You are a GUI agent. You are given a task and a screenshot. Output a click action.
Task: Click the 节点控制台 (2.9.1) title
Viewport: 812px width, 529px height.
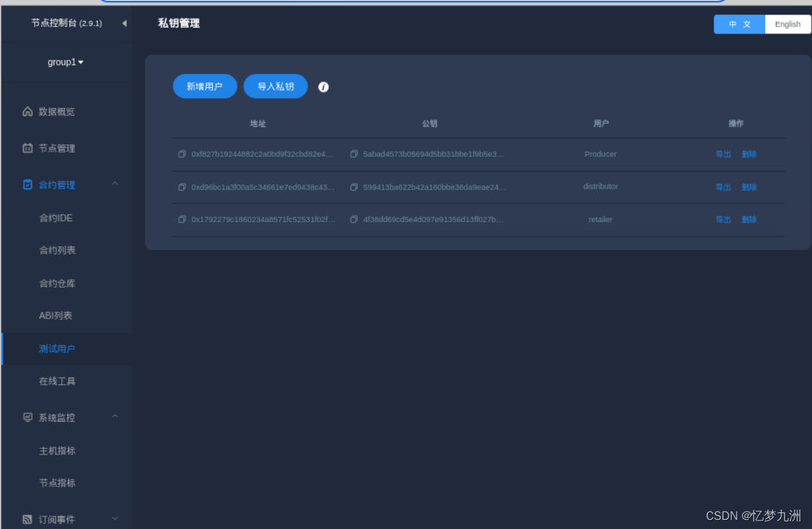point(67,23)
